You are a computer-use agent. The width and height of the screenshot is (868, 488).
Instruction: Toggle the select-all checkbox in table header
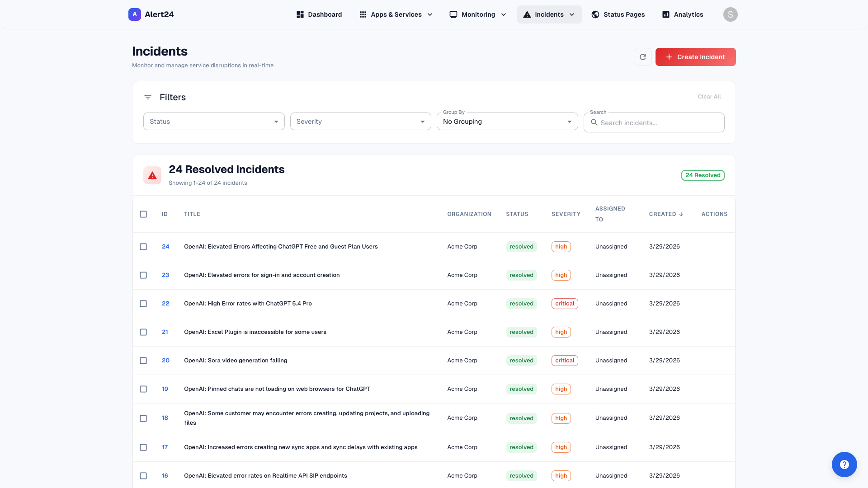pyautogui.click(x=143, y=214)
